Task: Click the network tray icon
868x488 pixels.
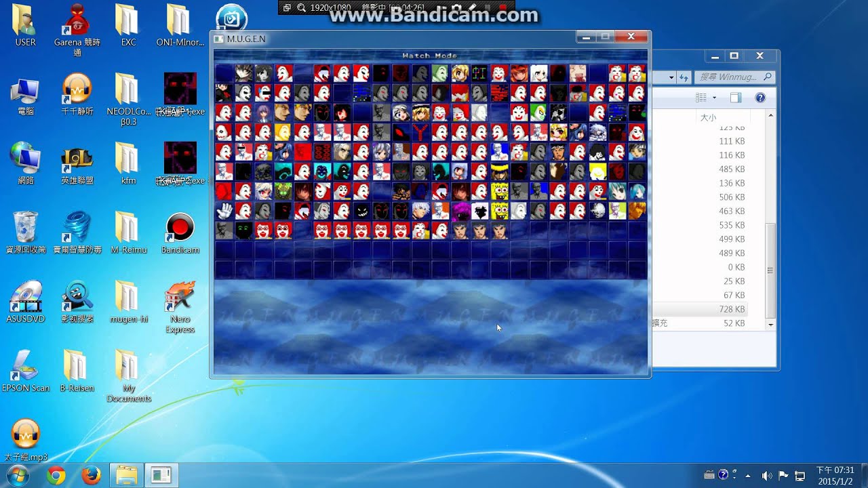Action: click(x=800, y=476)
